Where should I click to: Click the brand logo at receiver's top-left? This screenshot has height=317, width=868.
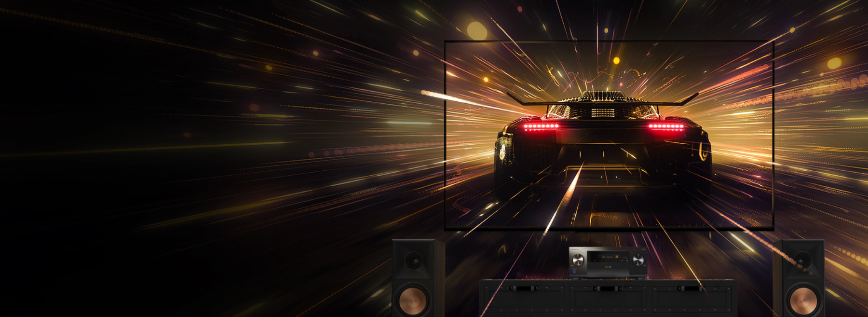tap(576, 250)
